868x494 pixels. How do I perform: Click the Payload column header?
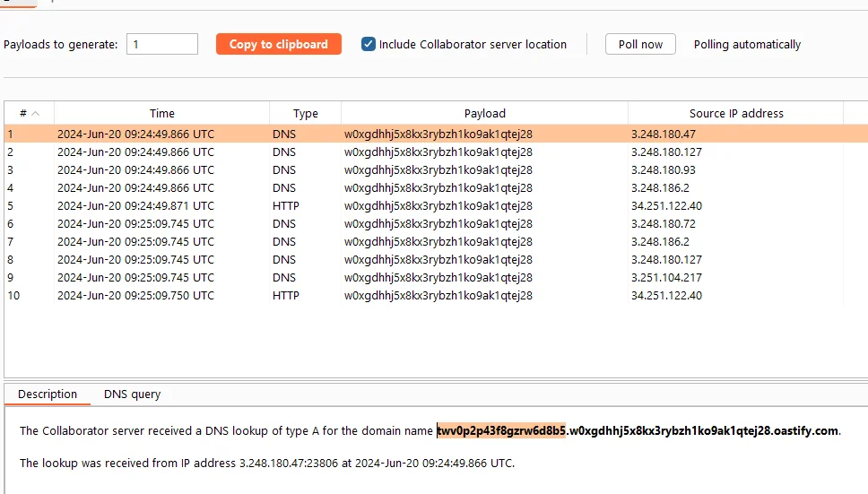pos(484,113)
